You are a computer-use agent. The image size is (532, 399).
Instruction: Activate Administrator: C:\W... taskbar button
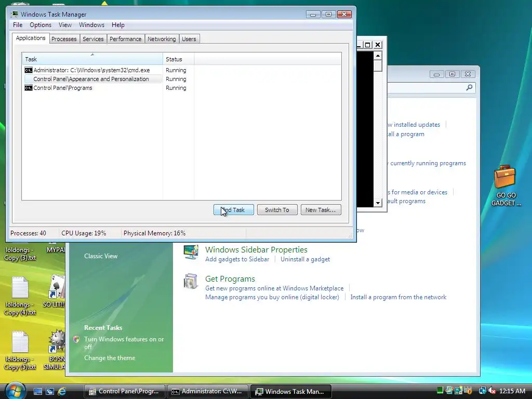207,391
